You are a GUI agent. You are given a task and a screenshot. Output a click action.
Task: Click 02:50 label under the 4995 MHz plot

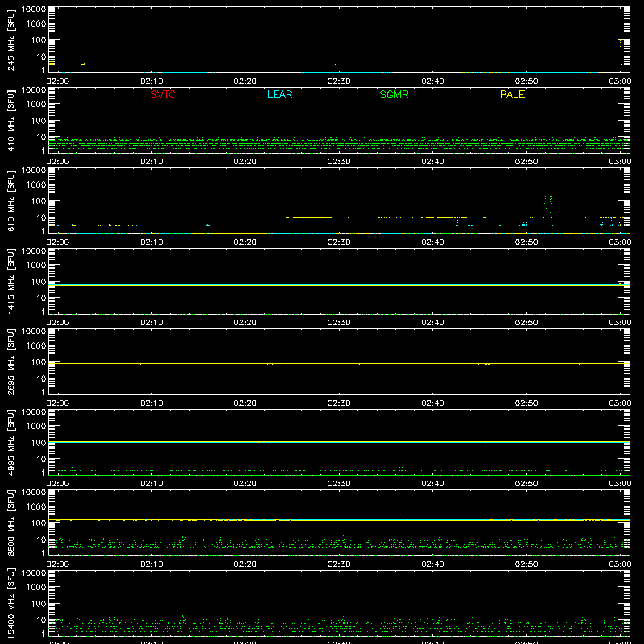[x=526, y=484]
